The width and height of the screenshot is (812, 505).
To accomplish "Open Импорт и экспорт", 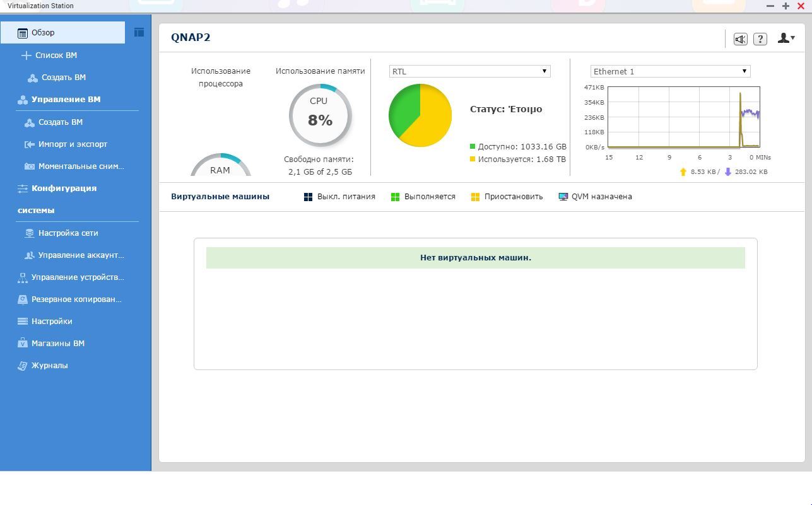I will tap(73, 144).
